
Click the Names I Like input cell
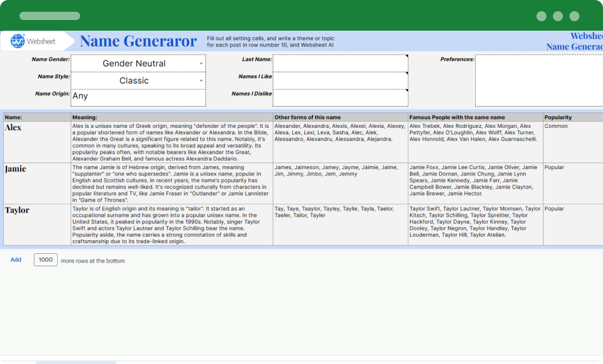point(340,81)
